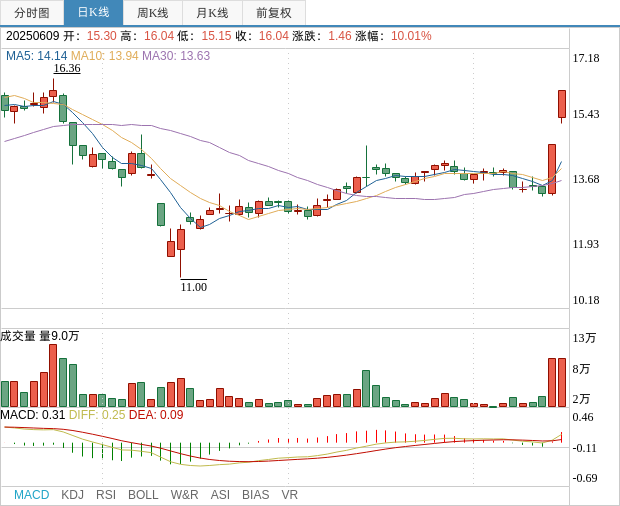Click the 0.46 MACD axis label
This screenshot has height=506, width=620.
click(x=583, y=417)
